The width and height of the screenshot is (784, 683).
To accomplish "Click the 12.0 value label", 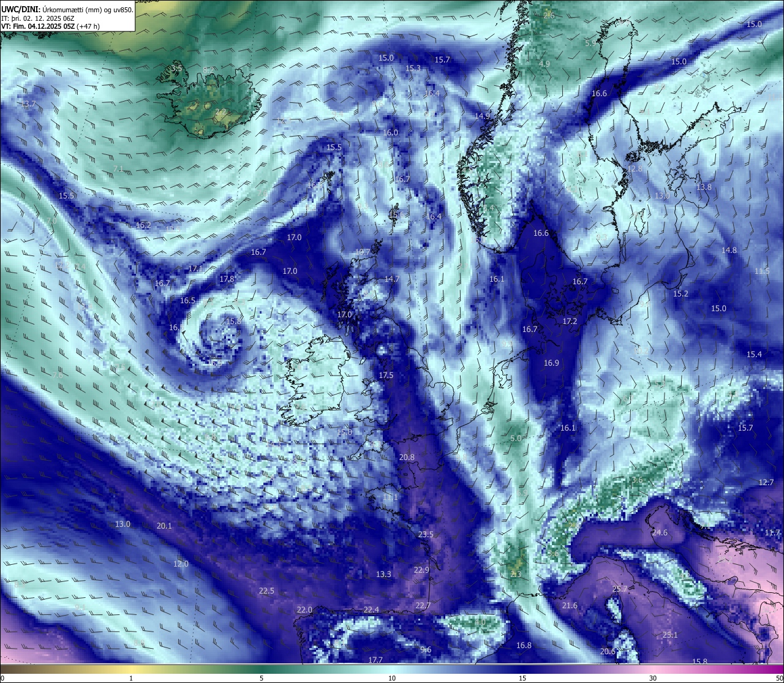I will 181,564.
